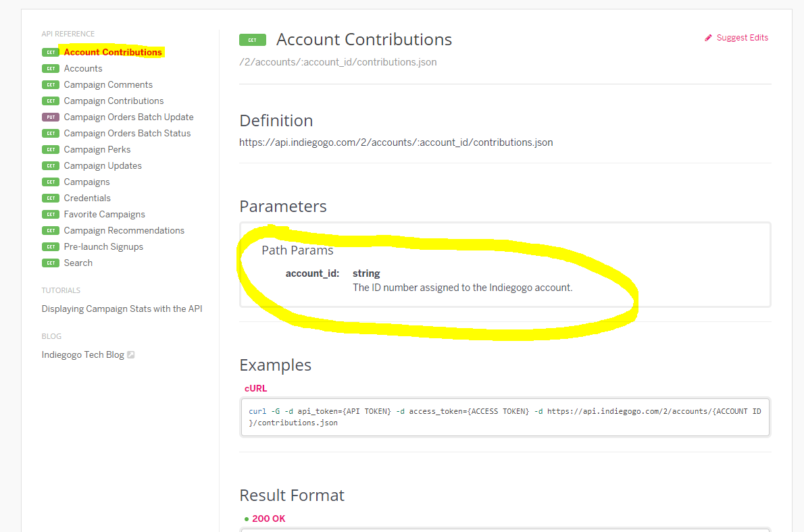Click the large GET badge by the page title
Image resolution: width=804 pixels, height=532 pixels.
coord(253,40)
